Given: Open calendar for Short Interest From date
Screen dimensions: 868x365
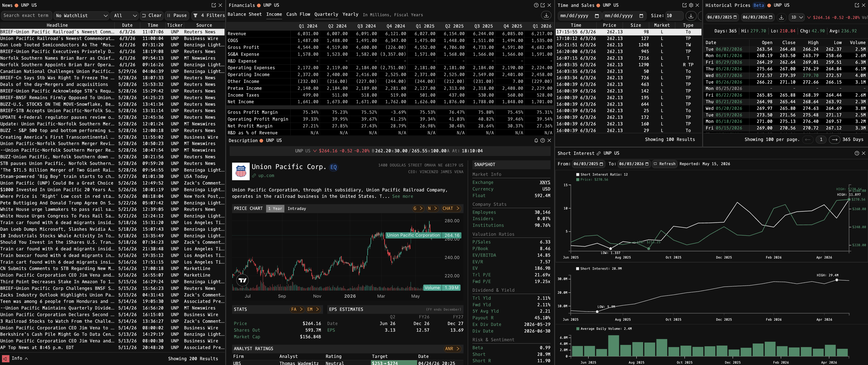Looking at the screenshot, I should click(601, 164).
